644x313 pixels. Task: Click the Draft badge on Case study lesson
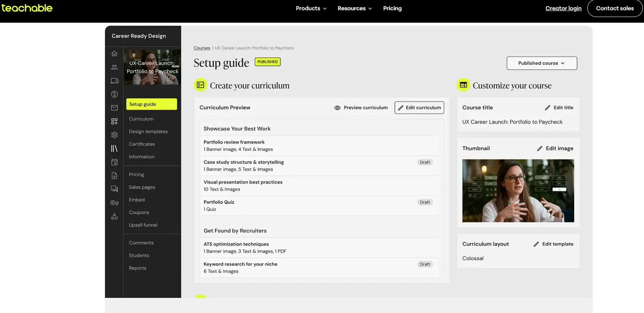(425, 163)
